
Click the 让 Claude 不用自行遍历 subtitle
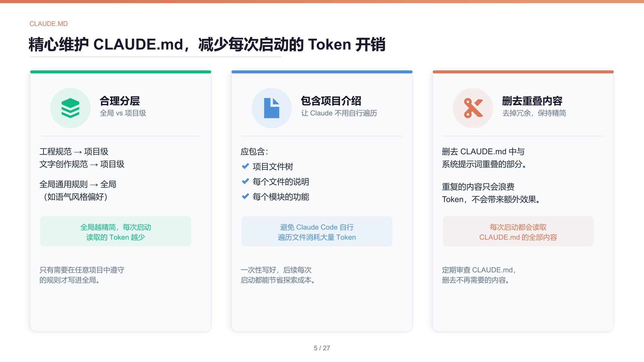[339, 113]
